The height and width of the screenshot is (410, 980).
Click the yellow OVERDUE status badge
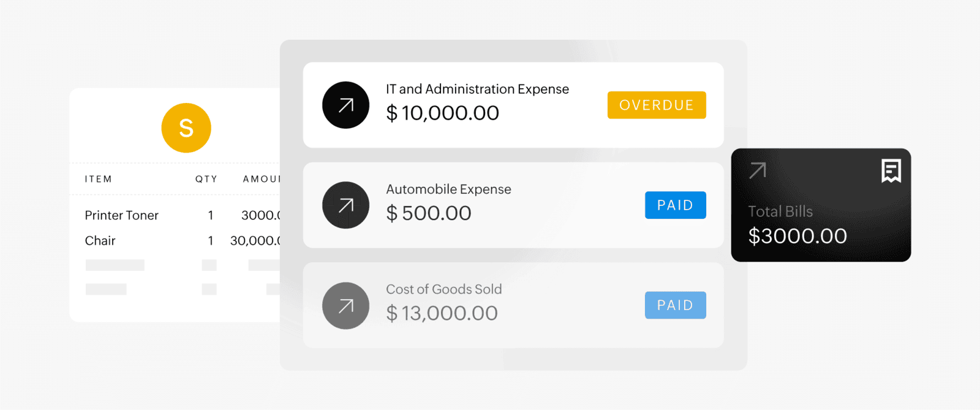[x=657, y=105]
